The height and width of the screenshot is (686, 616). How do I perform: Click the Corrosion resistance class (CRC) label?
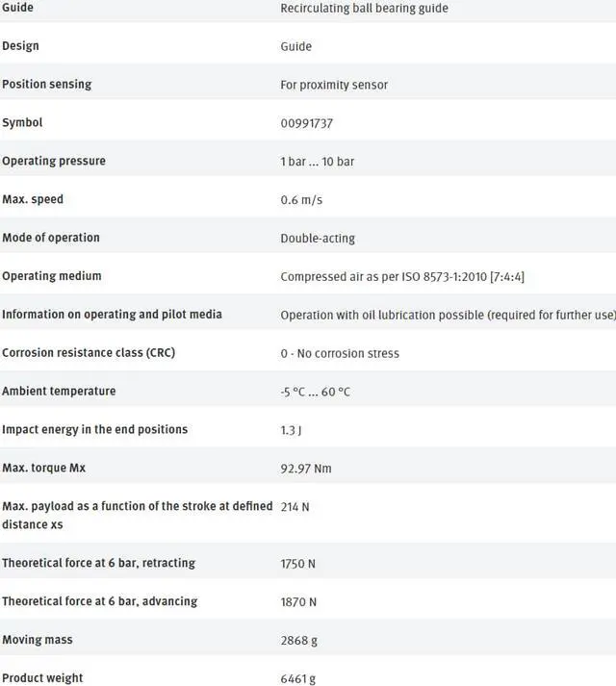(x=89, y=352)
